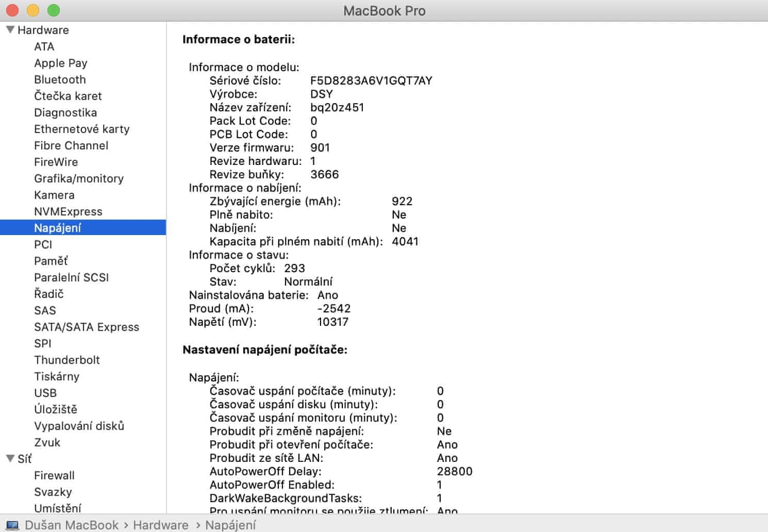Select SPI in the sidebar
The height and width of the screenshot is (532, 768).
pos(43,343)
